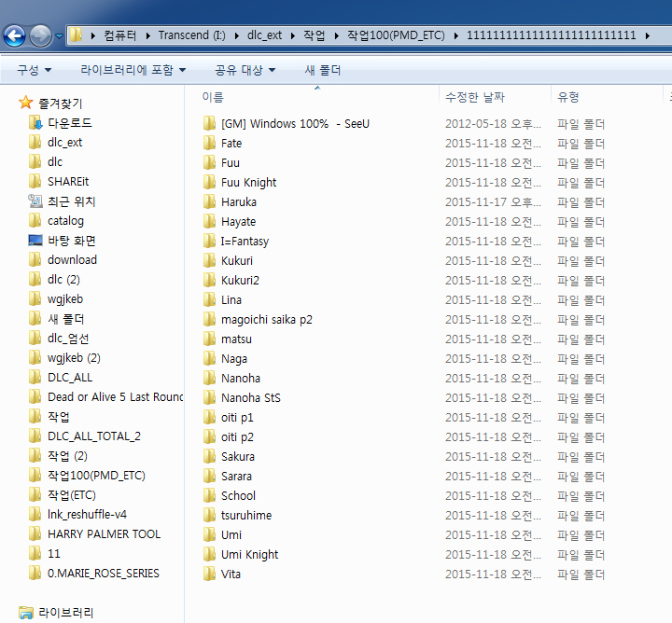Click the Back navigation arrow button
Screen dimensions: 672x623
(15, 36)
